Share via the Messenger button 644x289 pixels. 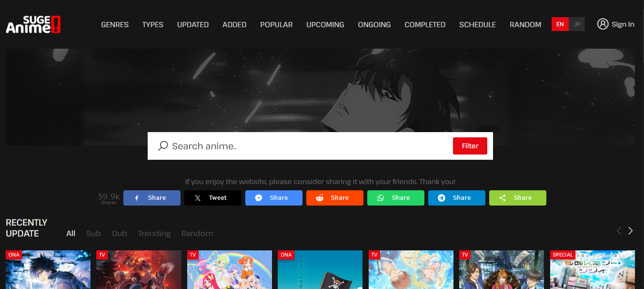point(273,198)
